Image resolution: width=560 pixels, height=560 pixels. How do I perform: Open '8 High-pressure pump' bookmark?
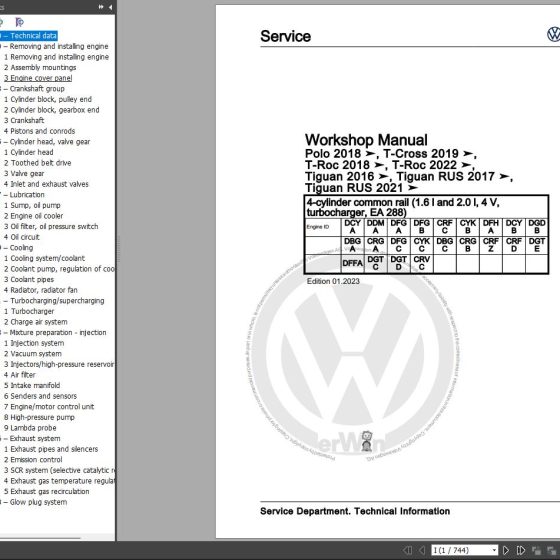[39, 417]
